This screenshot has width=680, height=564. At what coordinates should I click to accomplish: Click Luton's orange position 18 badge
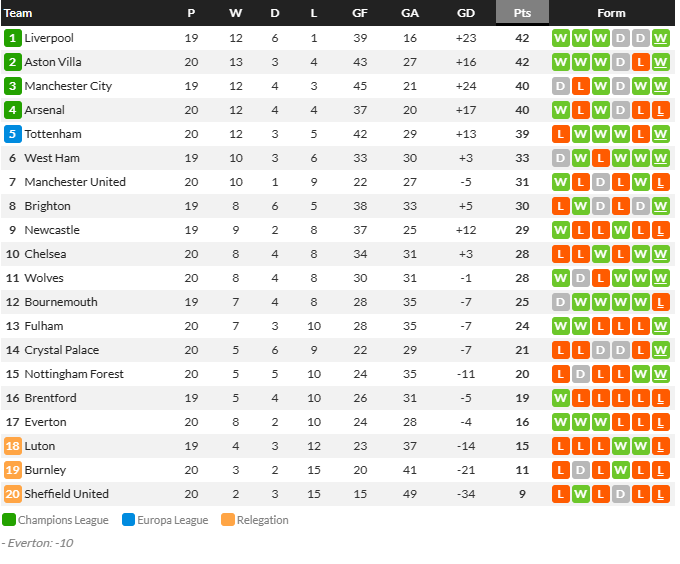click(x=12, y=446)
